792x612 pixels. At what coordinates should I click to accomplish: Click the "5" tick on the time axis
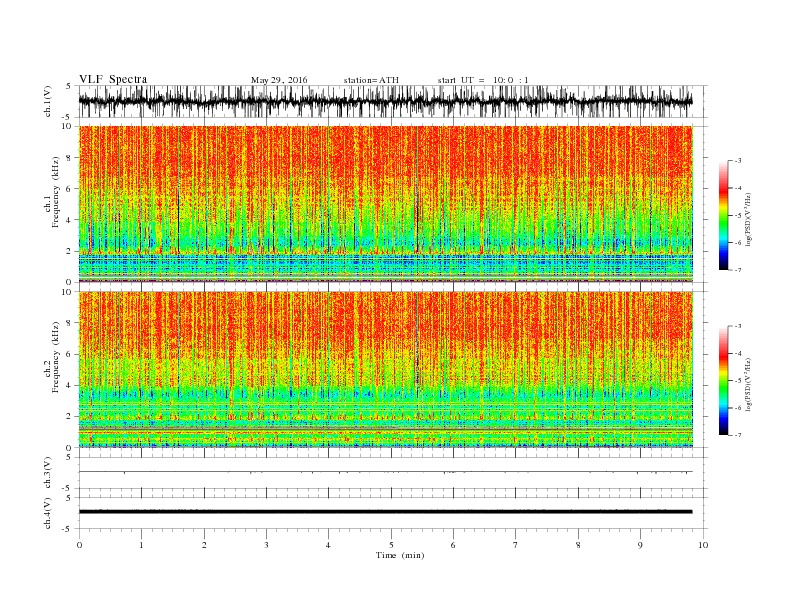(391, 545)
